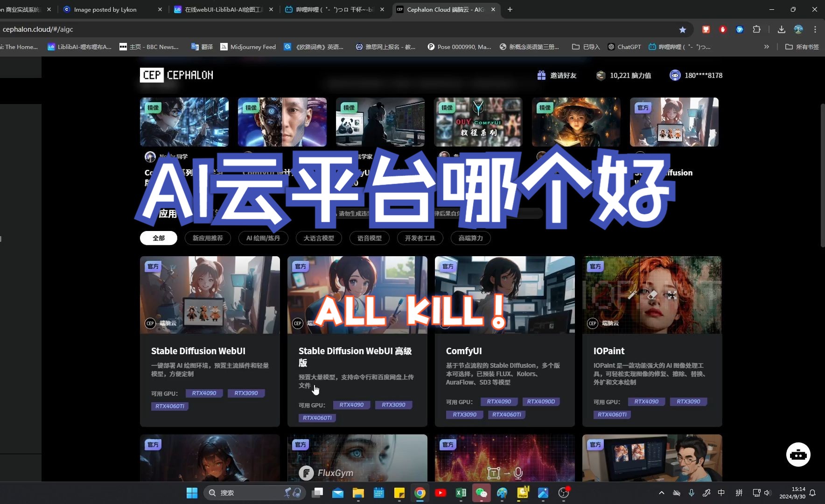The height and width of the screenshot is (504, 825).
Task: Click the volume icon in tray
Action: 768,493
